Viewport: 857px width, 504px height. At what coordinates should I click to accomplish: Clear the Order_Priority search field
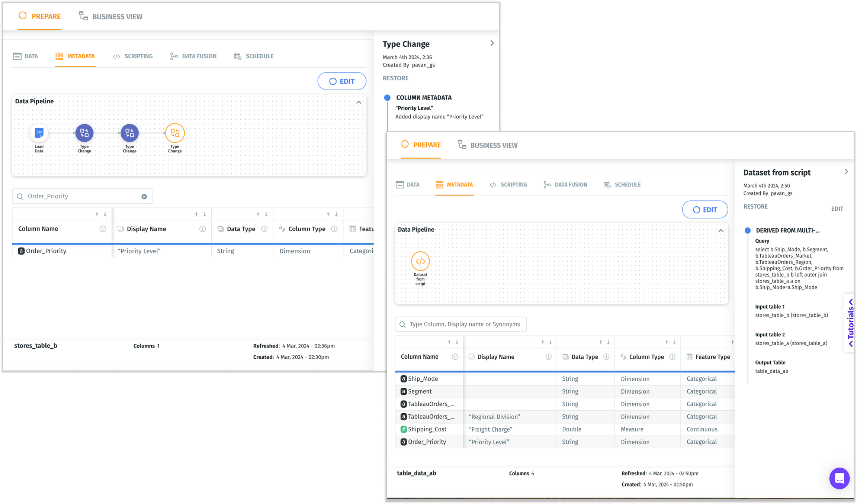click(144, 196)
